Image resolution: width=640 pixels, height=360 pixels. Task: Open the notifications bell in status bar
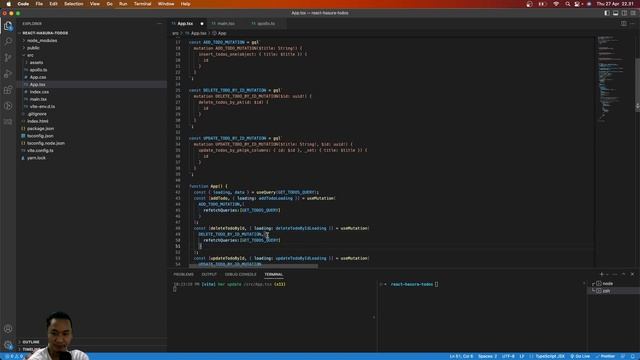[x=633, y=356]
